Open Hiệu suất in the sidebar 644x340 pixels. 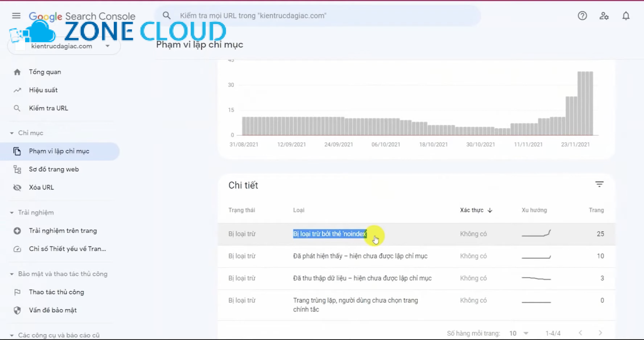[43, 90]
